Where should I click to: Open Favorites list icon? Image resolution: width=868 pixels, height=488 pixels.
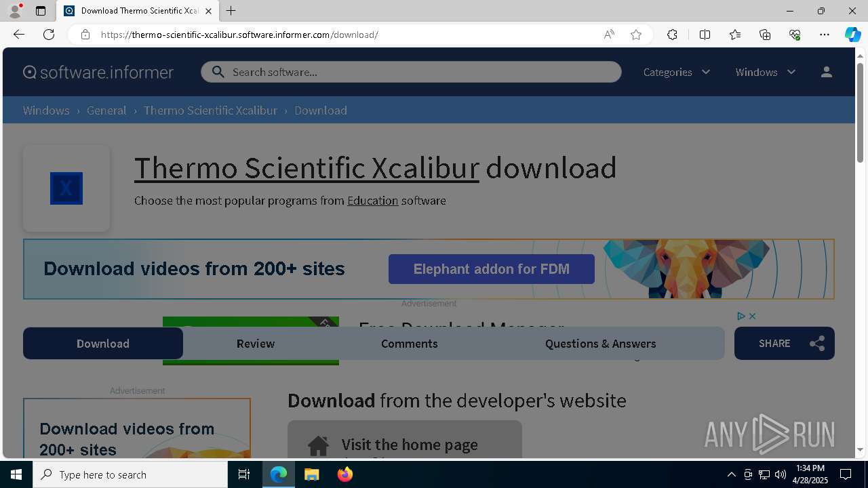(735, 35)
